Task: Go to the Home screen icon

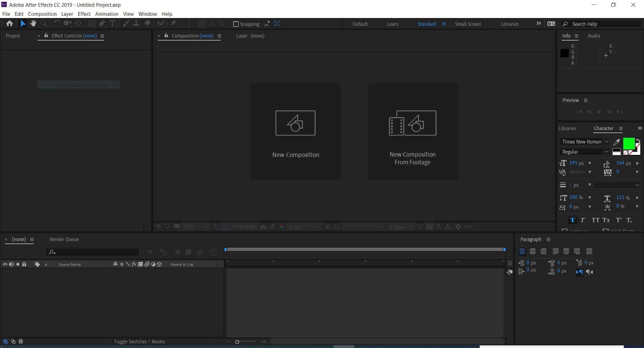Action: [10, 24]
